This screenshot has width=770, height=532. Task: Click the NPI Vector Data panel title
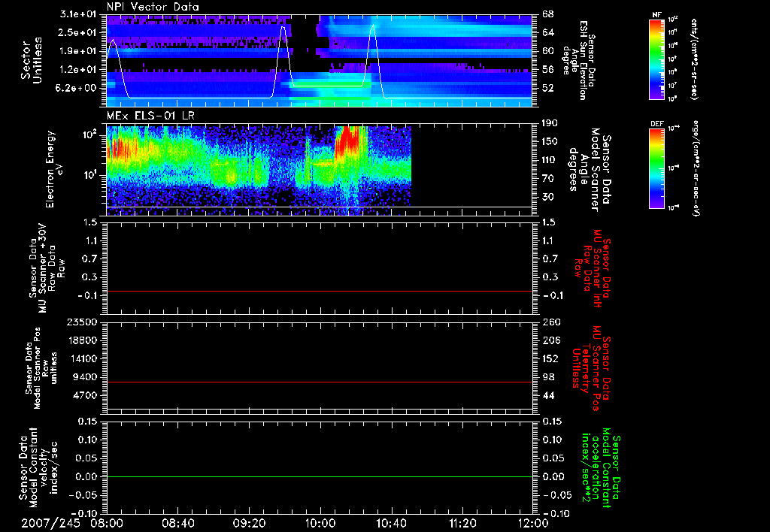point(153,7)
